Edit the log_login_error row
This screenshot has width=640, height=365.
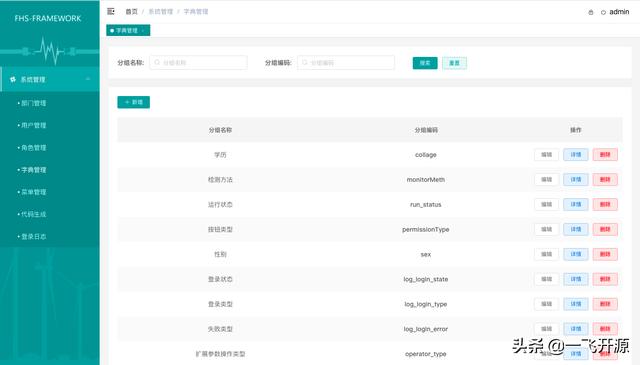tap(547, 329)
